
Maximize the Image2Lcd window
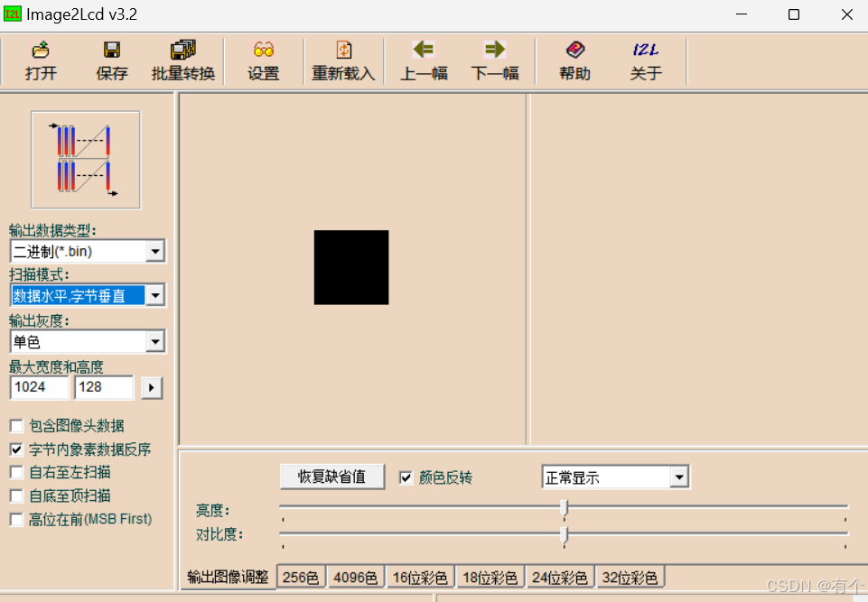(793, 14)
